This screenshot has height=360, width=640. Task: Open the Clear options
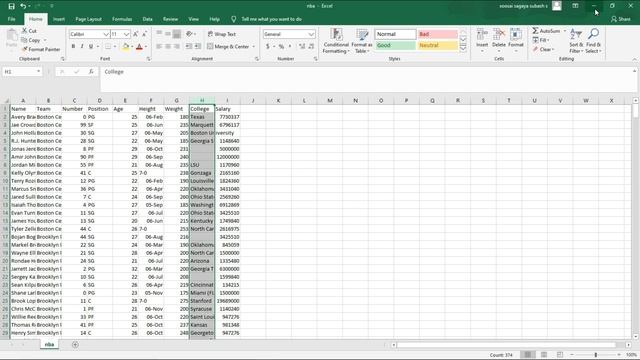[x=543, y=49]
